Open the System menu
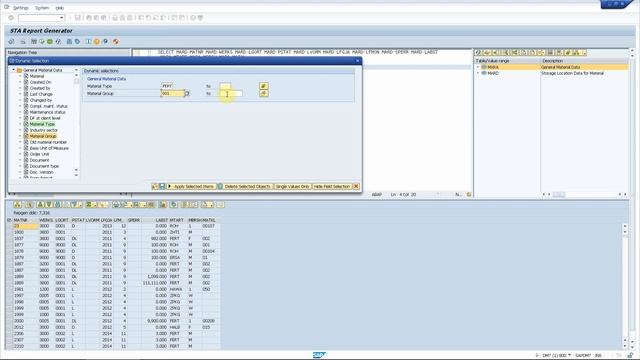Image resolution: width=640 pixels, height=360 pixels. pyautogui.click(x=42, y=8)
